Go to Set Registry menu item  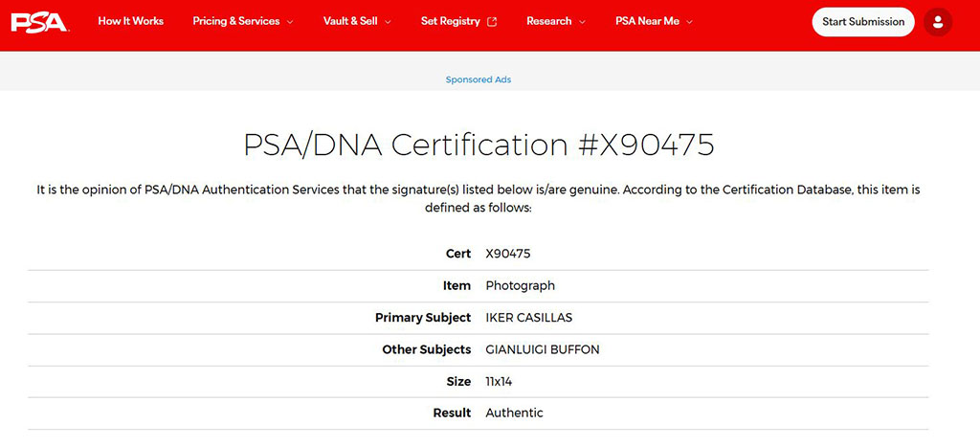[x=451, y=21]
